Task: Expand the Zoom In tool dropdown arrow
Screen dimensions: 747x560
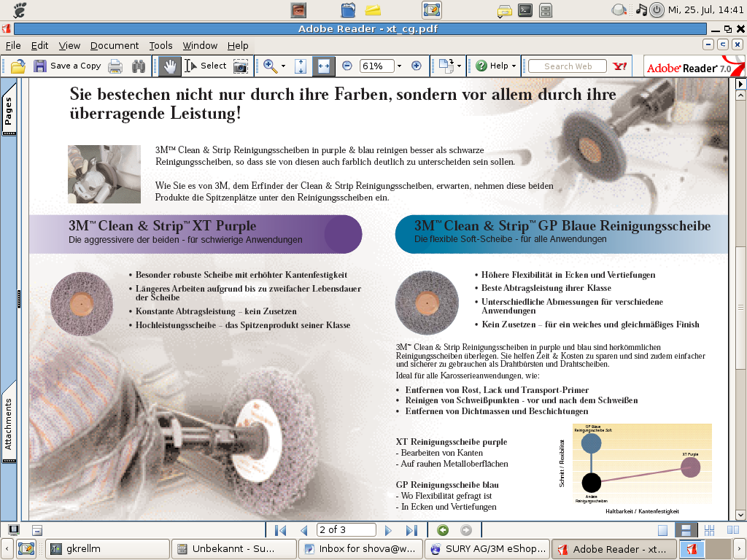Action: coord(284,66)
